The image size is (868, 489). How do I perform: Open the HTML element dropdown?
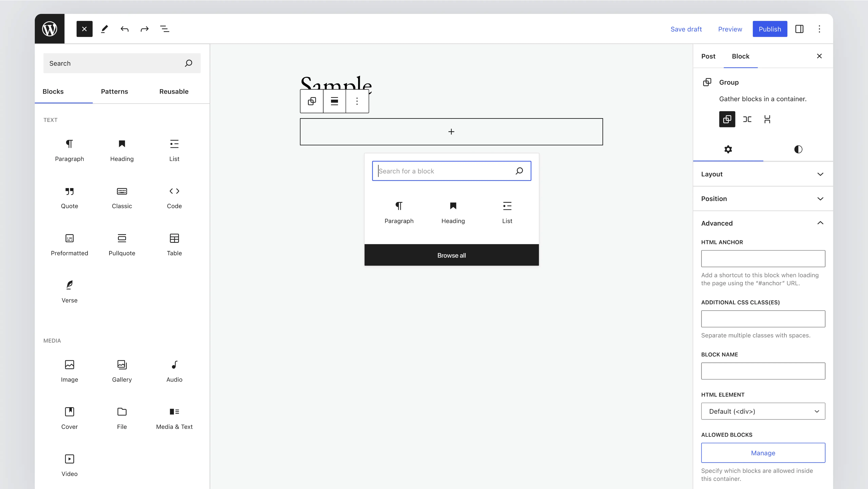tap(763, 411)
